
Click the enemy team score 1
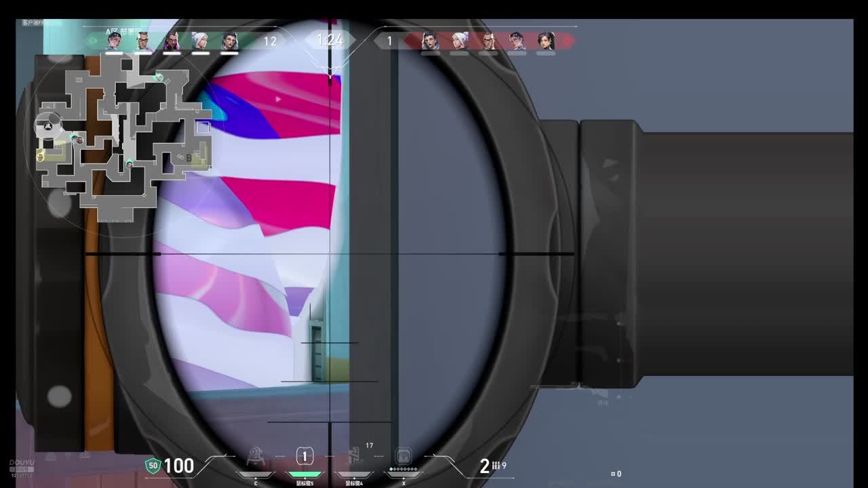[x=389, y=41]
